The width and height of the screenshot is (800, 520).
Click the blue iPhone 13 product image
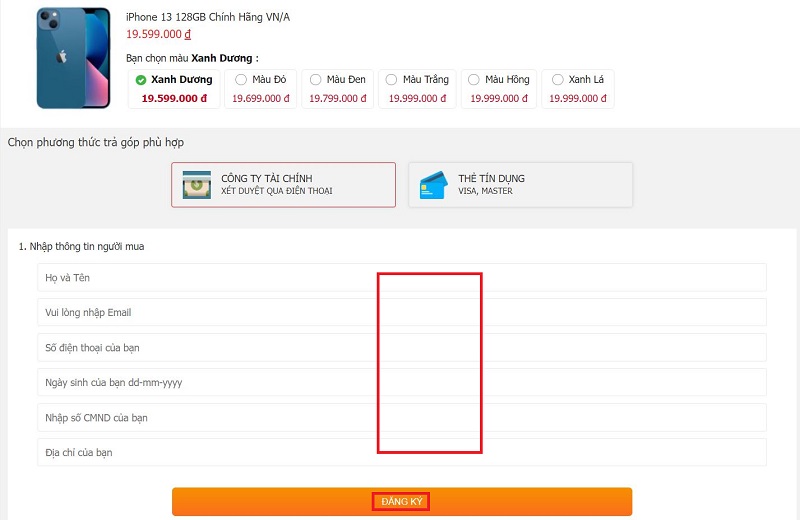click(x=73, y=58)
